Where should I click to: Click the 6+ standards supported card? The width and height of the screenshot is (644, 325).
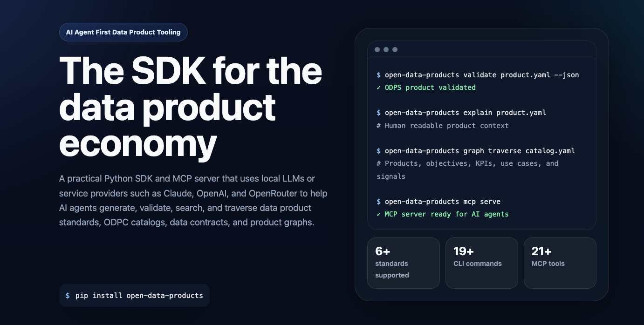[403, 263]
